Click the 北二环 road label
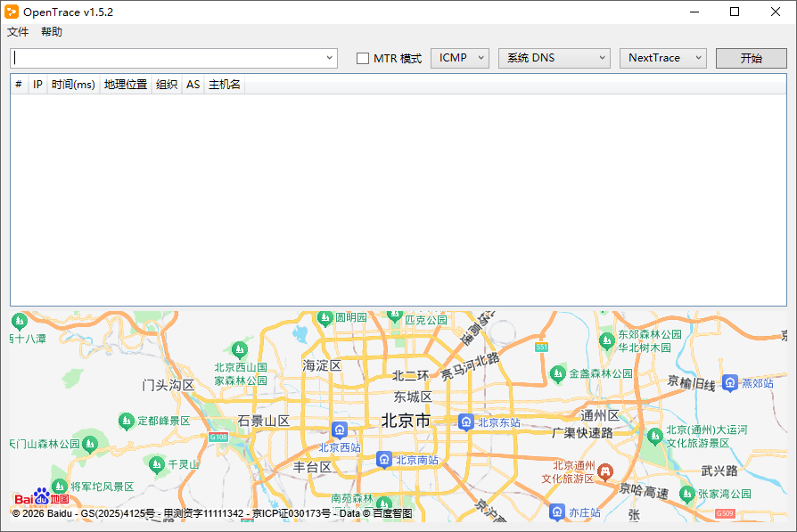797x532 pixels. (411, 376)
